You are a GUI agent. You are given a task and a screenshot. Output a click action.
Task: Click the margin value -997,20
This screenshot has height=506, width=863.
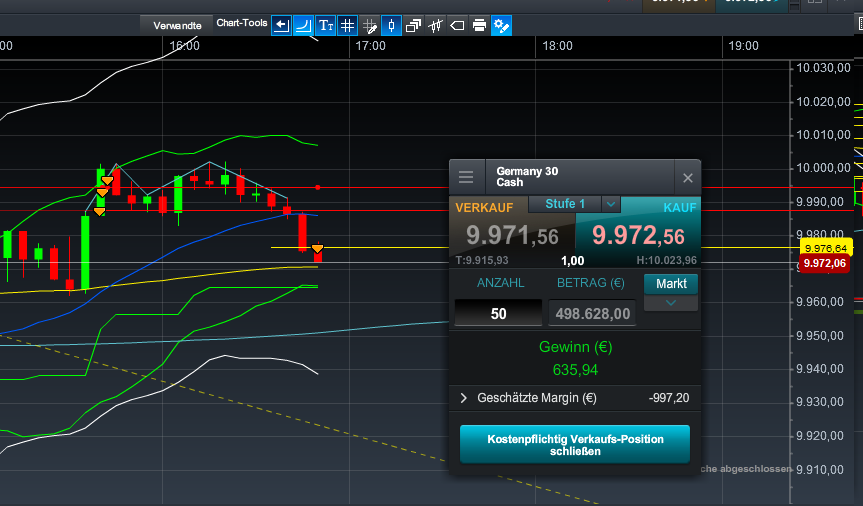tap(669, 398)
